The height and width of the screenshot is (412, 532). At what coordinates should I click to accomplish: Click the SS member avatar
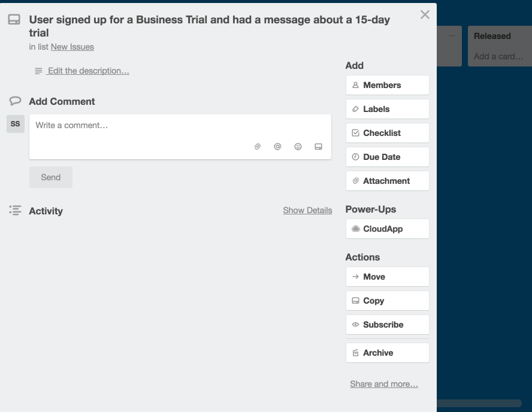click(x=15, y=124)
